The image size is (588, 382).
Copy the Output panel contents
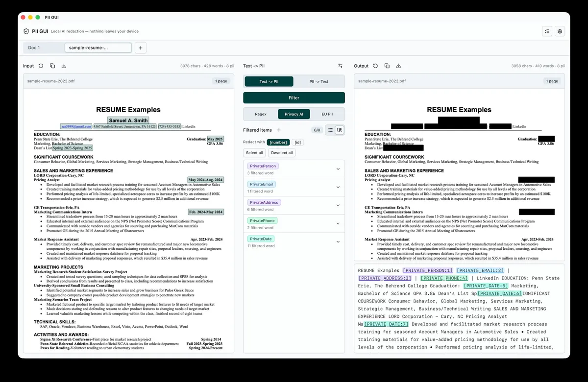click(387, 66)
